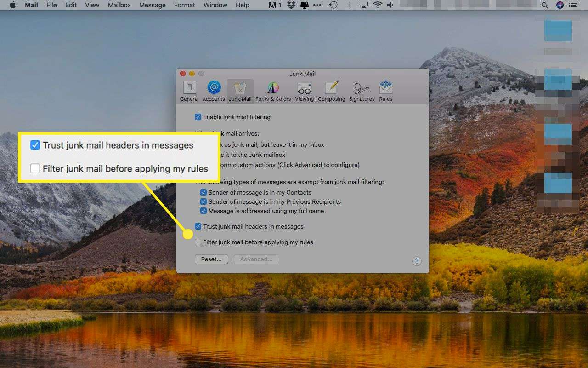This screenshot has width=588, height=368.
Task: Uncheck Sender of message is in my Contacts
Action: [x=204, y=192]
